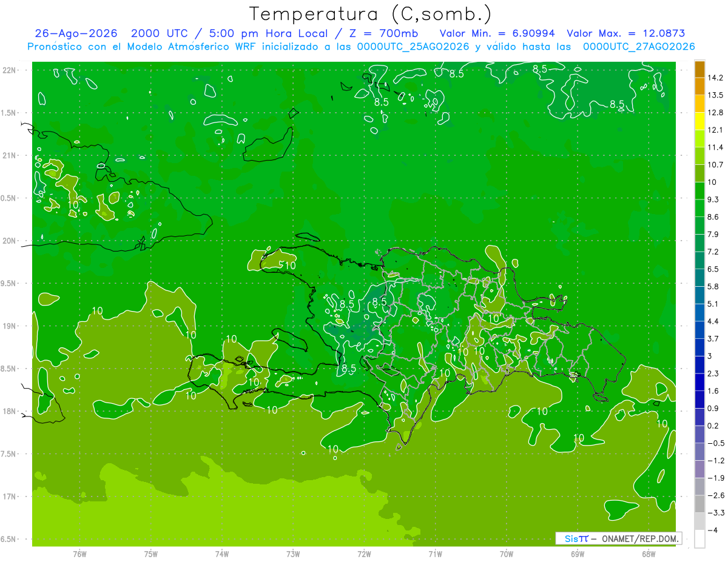Click the '21N' latitude axis label

[10, 155]
